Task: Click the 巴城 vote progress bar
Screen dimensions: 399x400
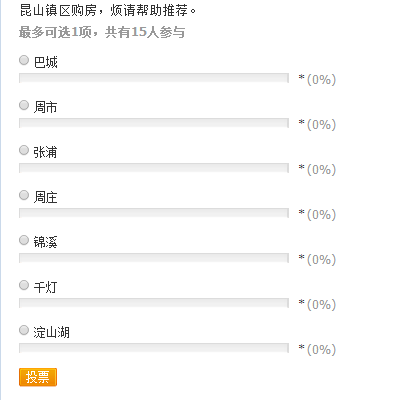Action: 154,78
